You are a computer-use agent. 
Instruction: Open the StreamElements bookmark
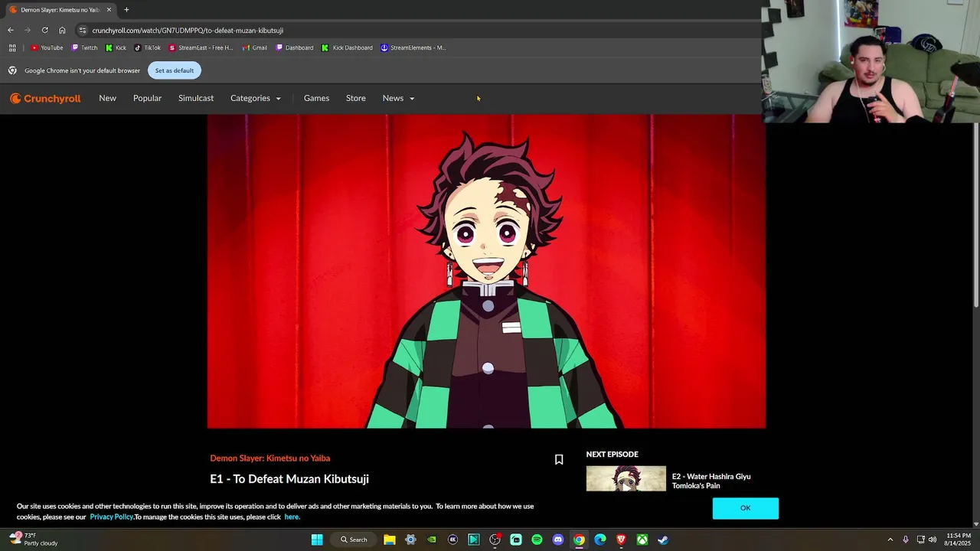[413, 47]
